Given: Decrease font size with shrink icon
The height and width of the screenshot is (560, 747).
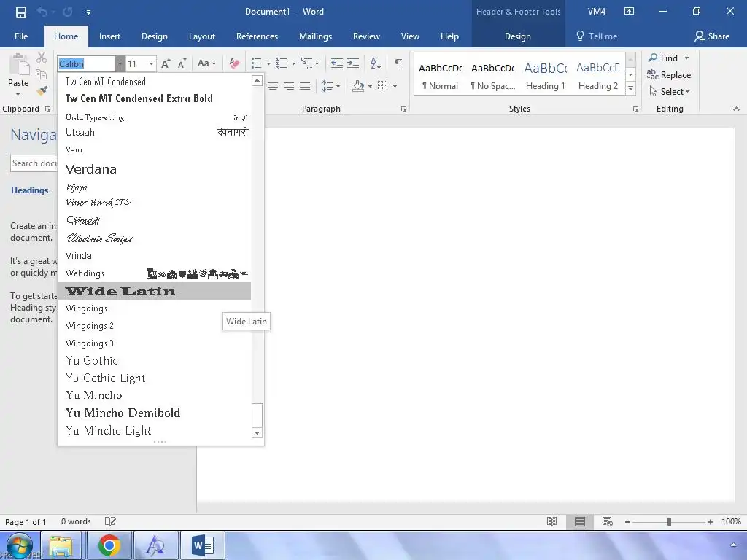Looking at the screenshot, I should pyautogui.click(x=182, y=64).
